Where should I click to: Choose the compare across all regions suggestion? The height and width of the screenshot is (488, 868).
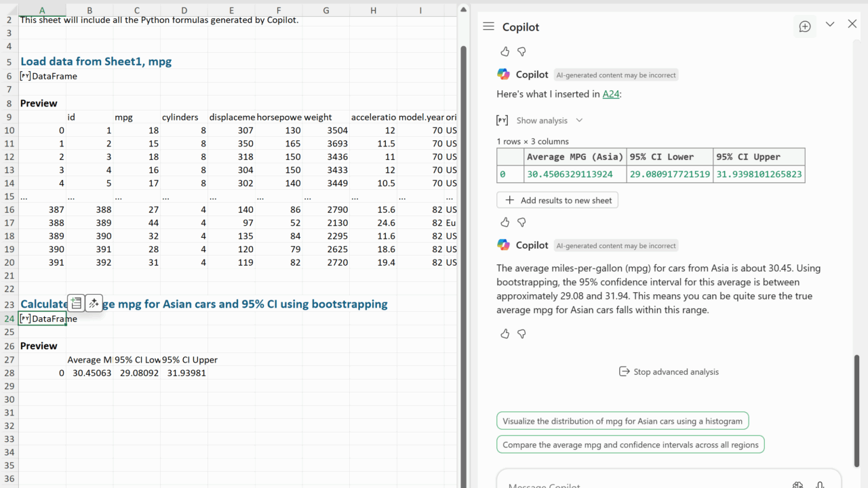(x=630, y=445)
